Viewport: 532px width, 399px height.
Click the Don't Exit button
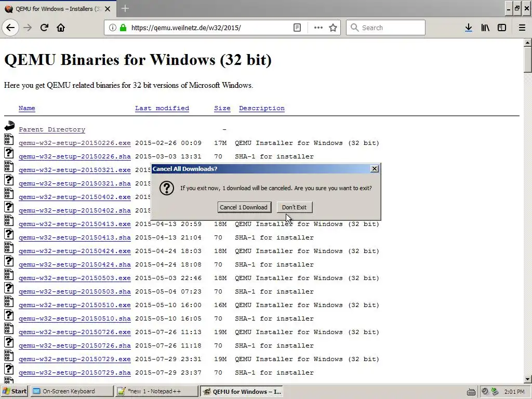295,207
